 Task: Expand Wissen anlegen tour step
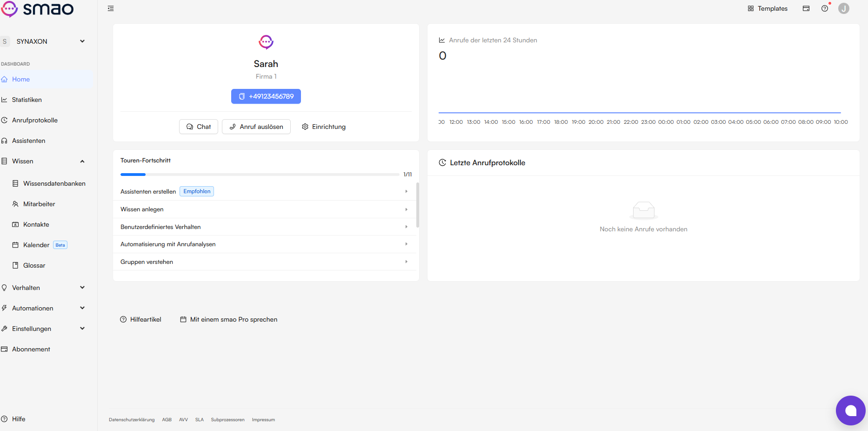(x=264, y=209)
